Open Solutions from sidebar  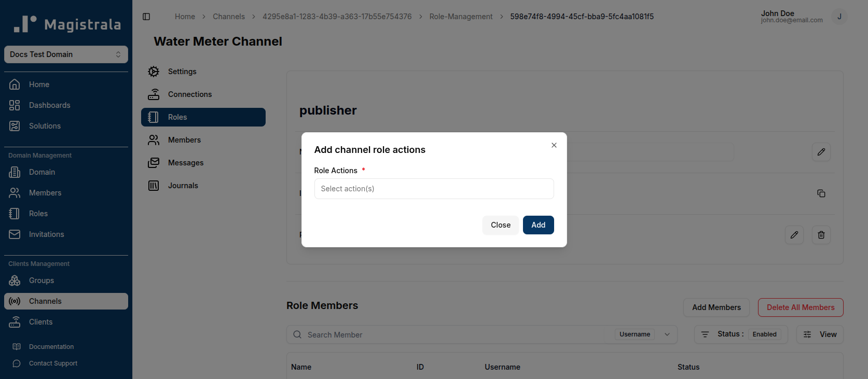click(66, 126)
